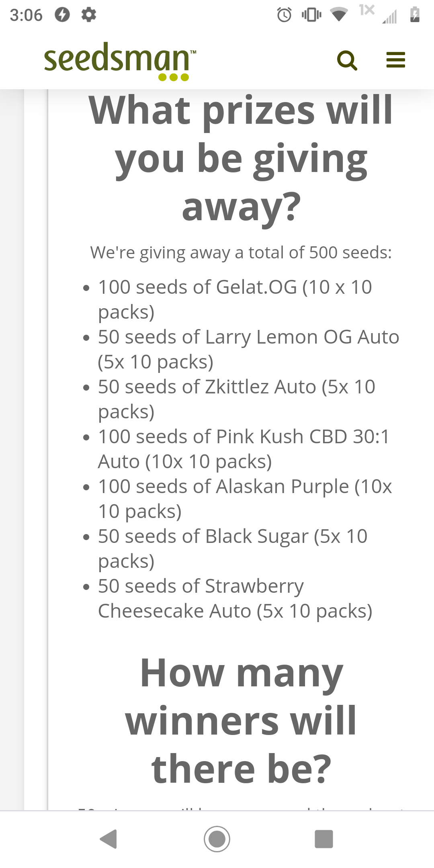Tap the Pink Kush CBD 30:1 list item
Image resolution: width=434 pixels, height=868 pixels.
244,449
